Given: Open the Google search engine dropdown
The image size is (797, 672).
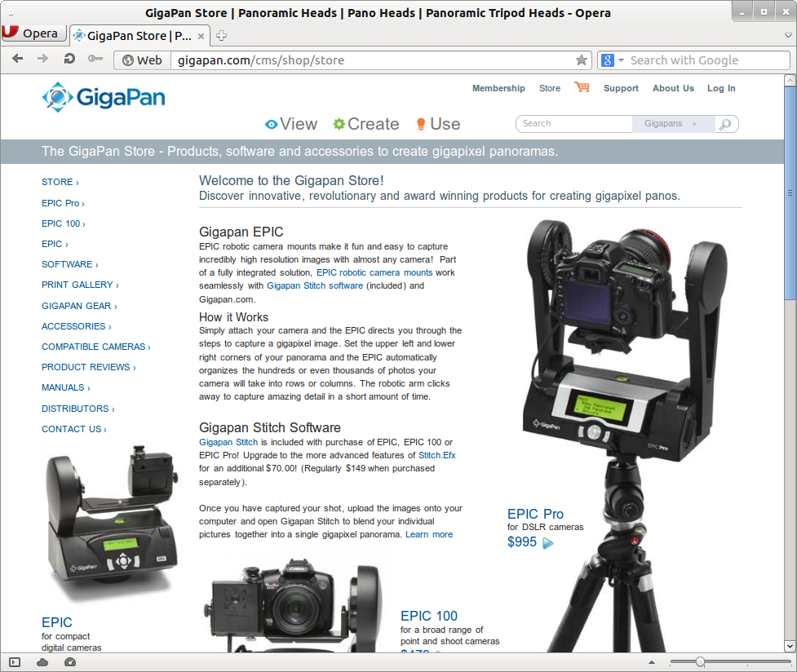Looking at the screenshot, I should pyautogui.click(x=618, y=60).
